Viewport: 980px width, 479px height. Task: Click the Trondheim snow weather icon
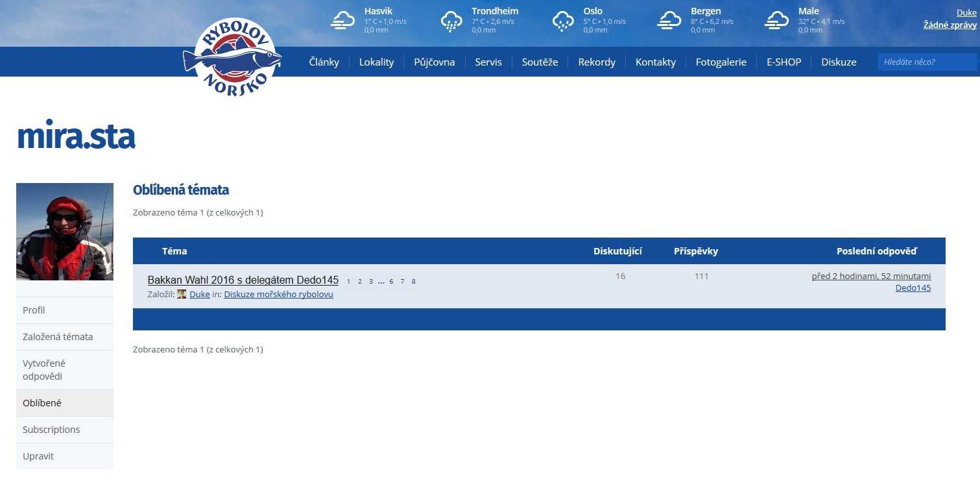(451, 21)
